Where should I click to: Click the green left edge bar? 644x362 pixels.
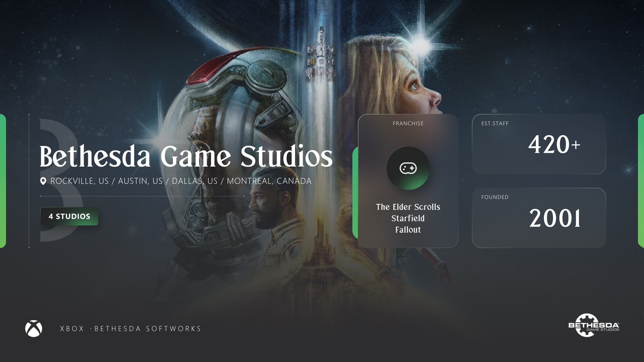[3, 181]
